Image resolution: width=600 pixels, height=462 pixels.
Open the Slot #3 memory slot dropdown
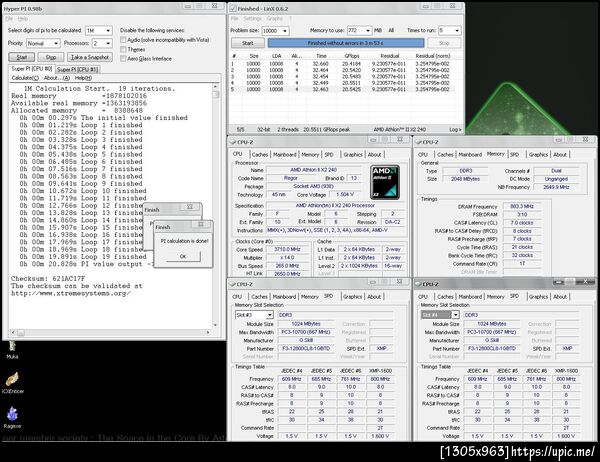254,315
